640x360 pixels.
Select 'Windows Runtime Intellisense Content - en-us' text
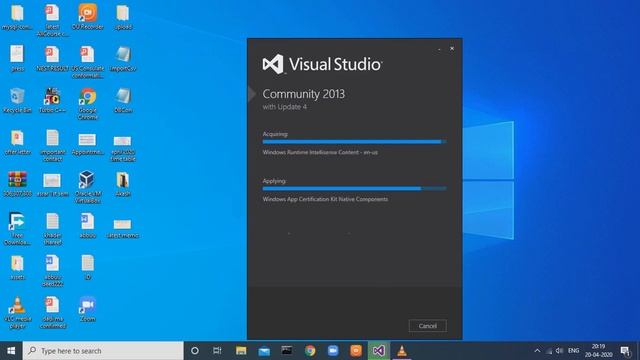coord(320,152)
